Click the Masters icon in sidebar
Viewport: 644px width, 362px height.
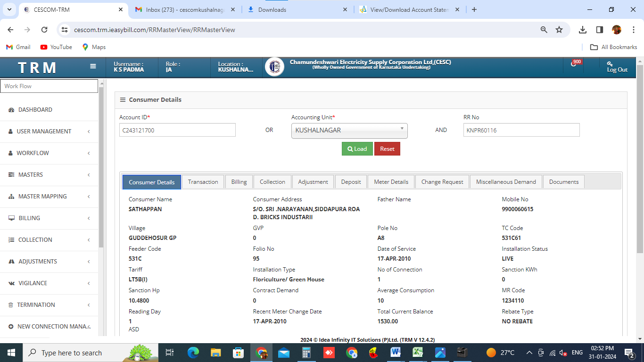coord(11,175)
